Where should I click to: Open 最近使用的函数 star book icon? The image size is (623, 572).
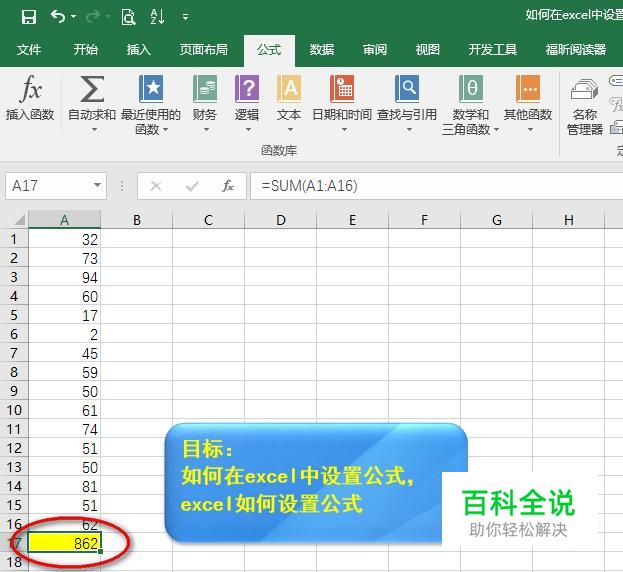tap(151, 89)
